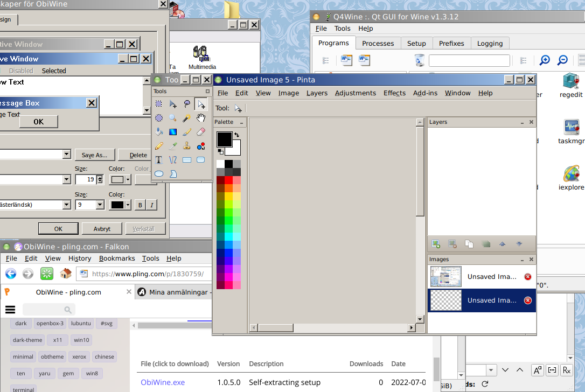
Task: Open the regedit icon in Q4Wine
Action: [x=571, y=86]
